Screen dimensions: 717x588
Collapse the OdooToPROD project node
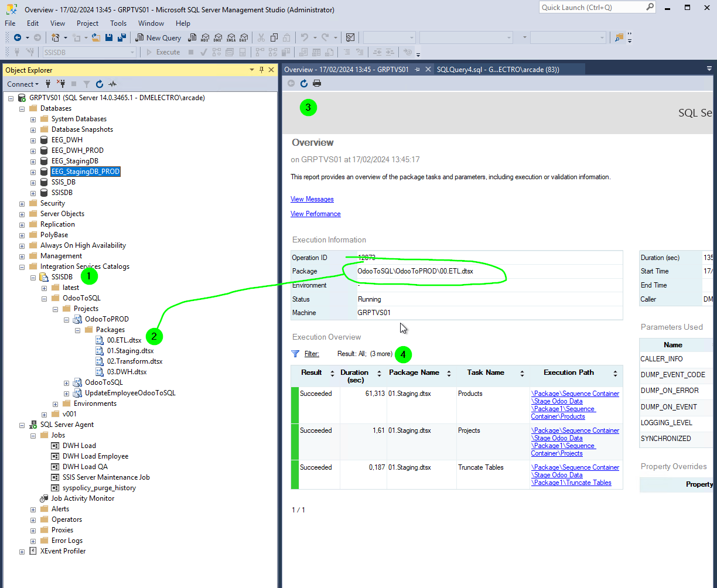pos(67,319)
